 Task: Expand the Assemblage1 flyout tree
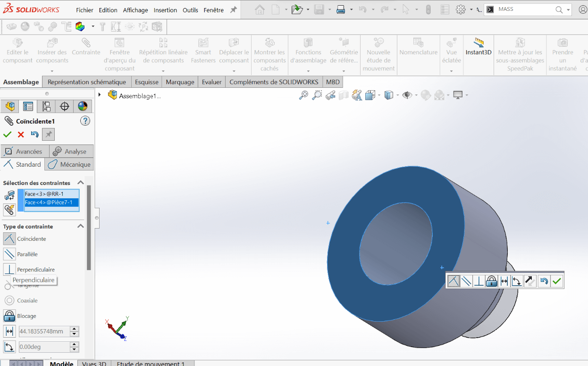coord(100,95)
